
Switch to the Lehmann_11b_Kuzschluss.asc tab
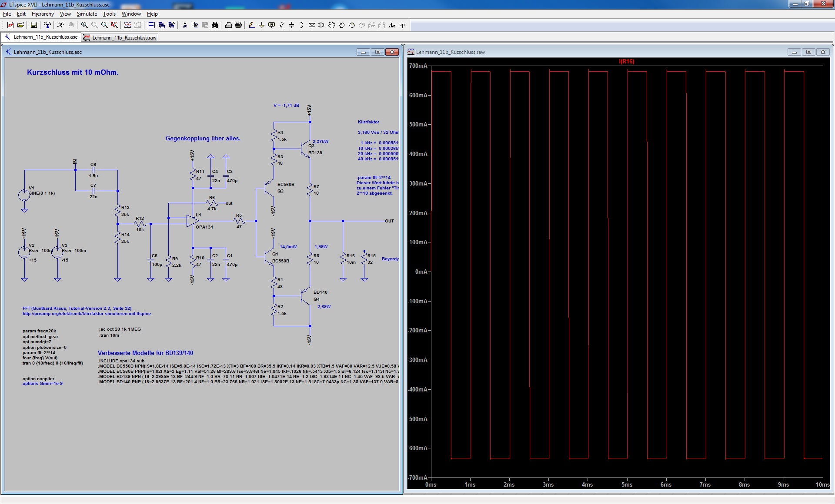41,37
